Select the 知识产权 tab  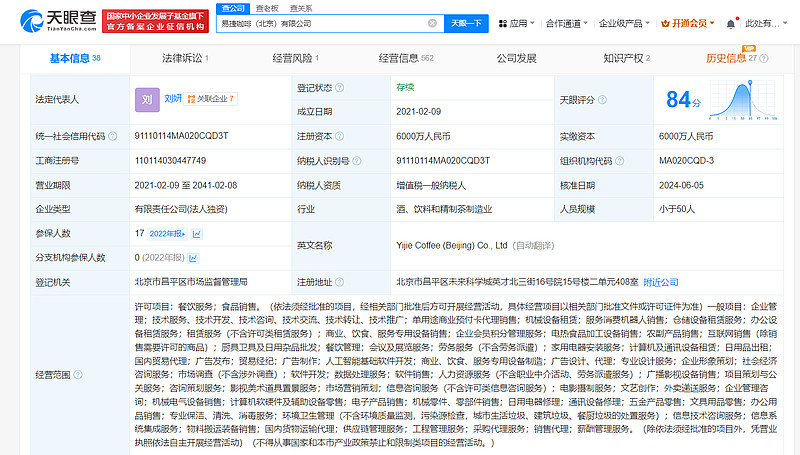point(627,59)
